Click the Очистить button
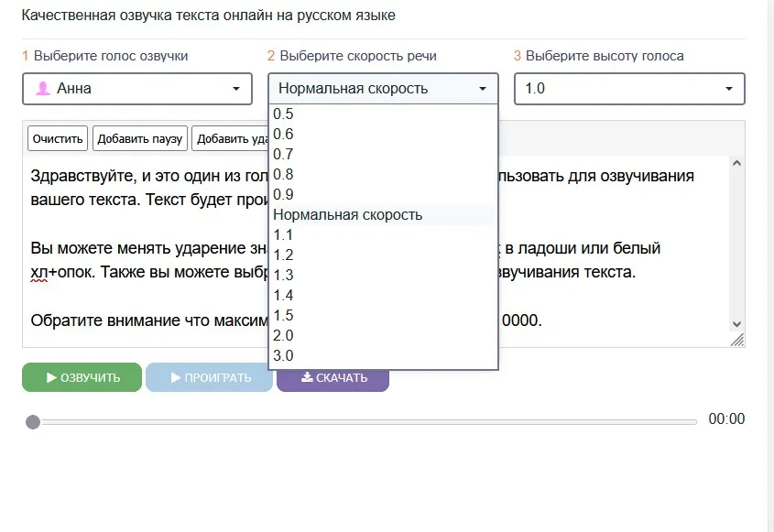This screenshot has width=774, height=532. pos(58,138)
